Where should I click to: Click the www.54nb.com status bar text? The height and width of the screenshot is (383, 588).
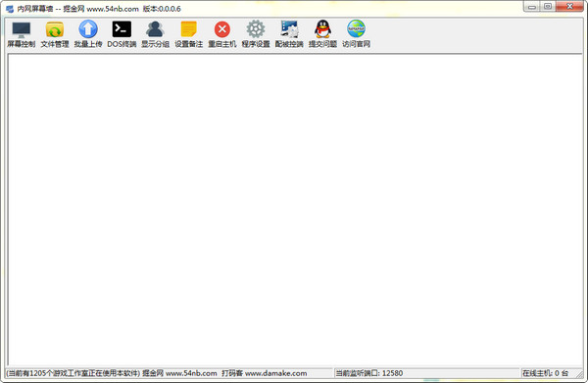point(191,373)
